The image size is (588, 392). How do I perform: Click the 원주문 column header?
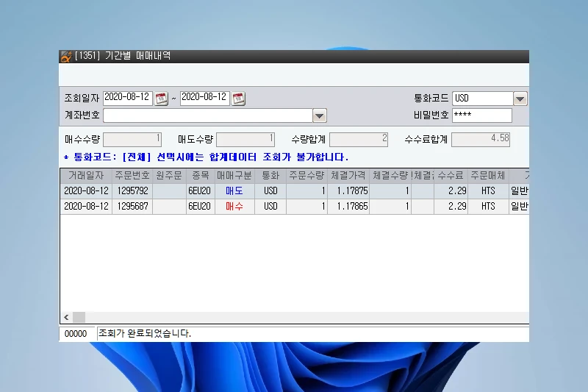click(169, 176)
